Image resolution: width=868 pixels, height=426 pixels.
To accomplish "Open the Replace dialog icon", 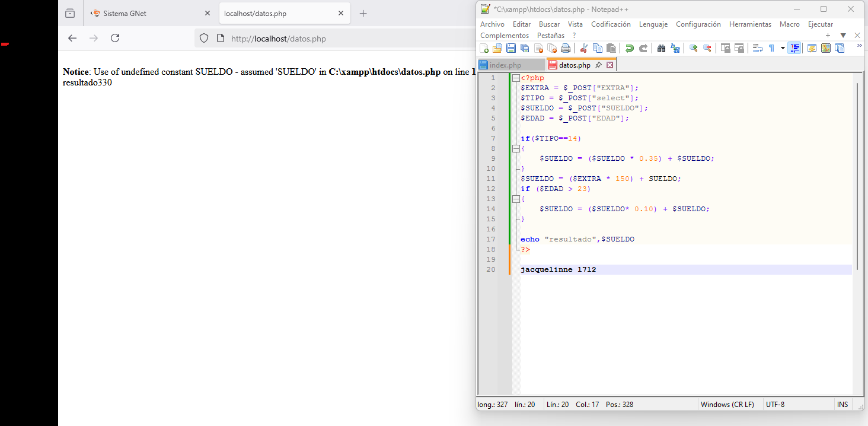I will (675, 48).
